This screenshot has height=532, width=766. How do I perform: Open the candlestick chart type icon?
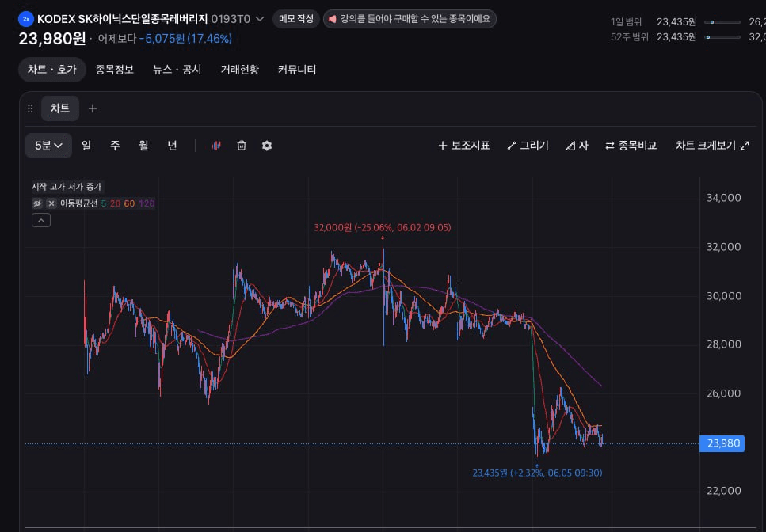pyautogui.click(x=216, y=146)
